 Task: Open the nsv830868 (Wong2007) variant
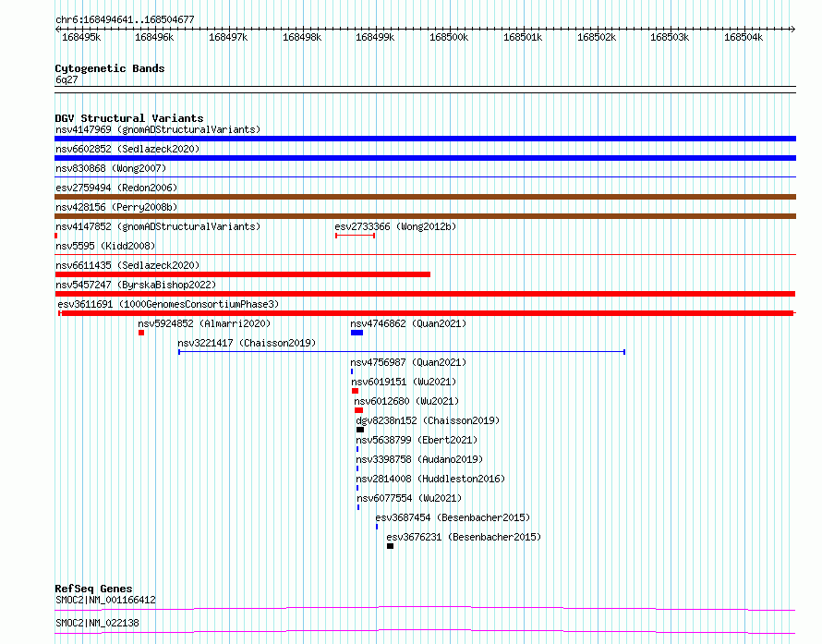pos(111,168)
